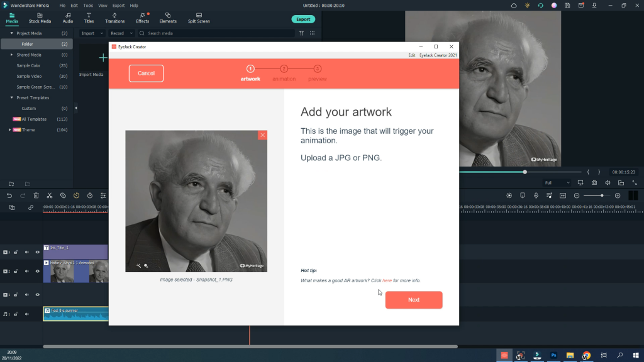Click the render preview circle icon

pos(509,196)
